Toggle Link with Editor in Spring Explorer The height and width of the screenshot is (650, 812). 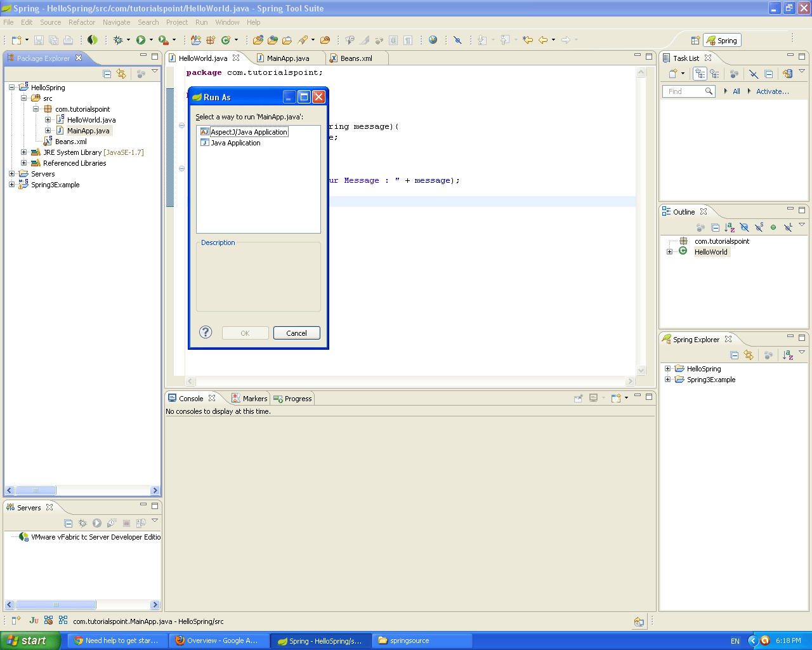pyautogui.click(x=749, y=355)
